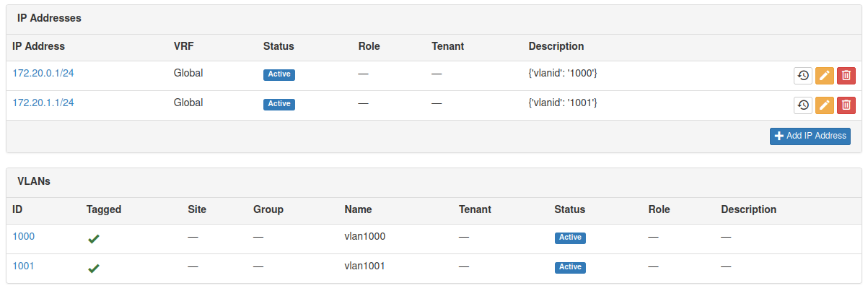Open changelog for 172.20.1.1/24
The width and height of the screenshot is (868, 291).
pyautogui.click(x=803, y=105)
